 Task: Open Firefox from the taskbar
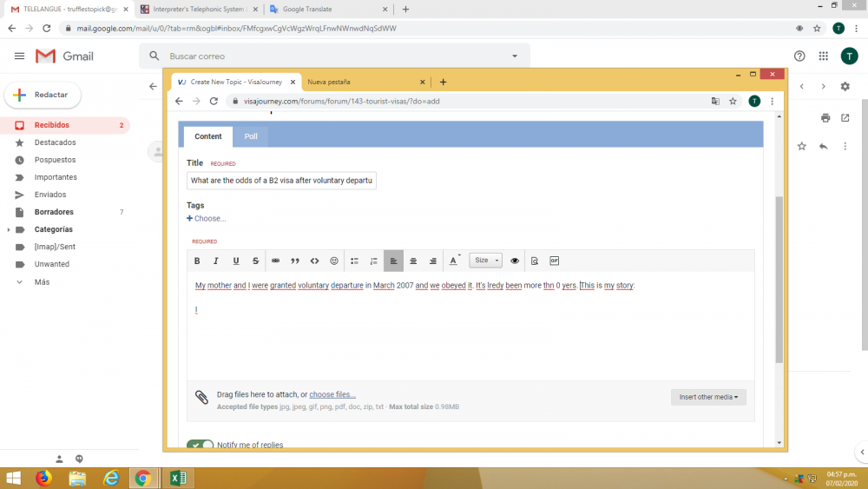pyautogui.click(x=43, y=478)
